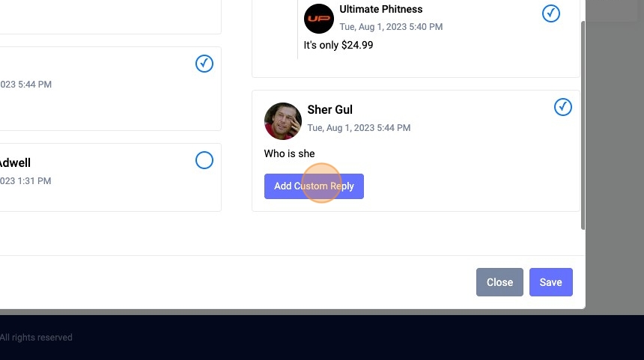Select the Adwell name on the left card
Viewport: 644px width, 360px height.
[x=15, y=162]
